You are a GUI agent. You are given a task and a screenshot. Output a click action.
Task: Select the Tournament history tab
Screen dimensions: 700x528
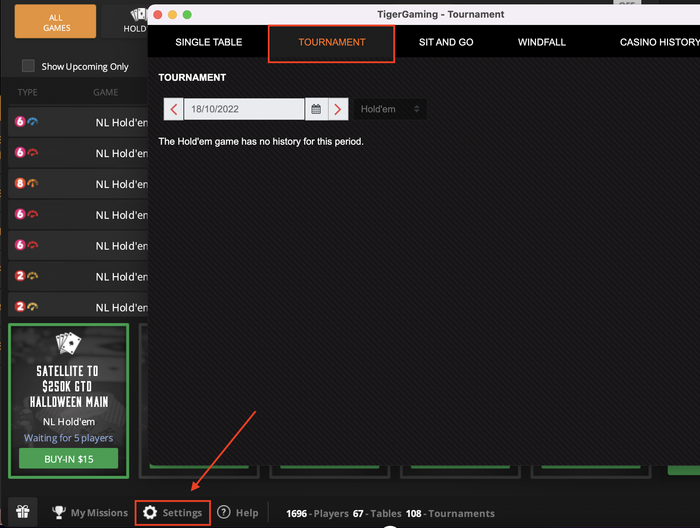click(331, 43)
